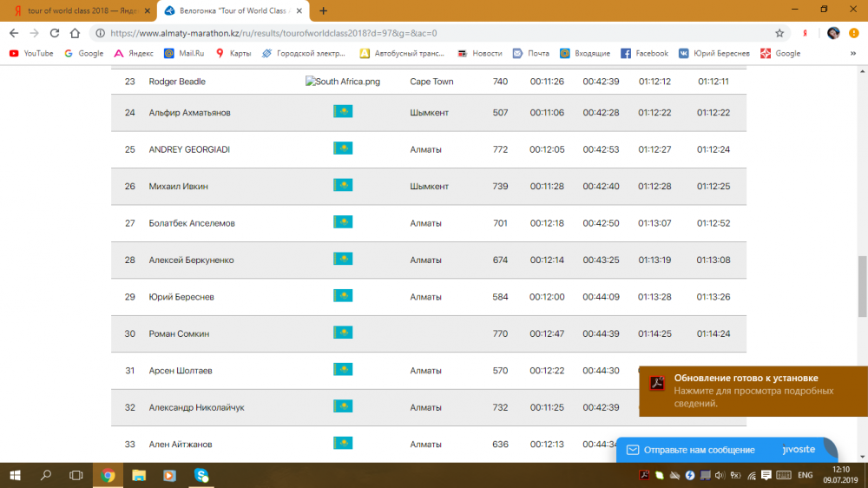Viewport: 868px width, 488px height.
Task: Click the Windows Start button
Action: pos(15,475)
